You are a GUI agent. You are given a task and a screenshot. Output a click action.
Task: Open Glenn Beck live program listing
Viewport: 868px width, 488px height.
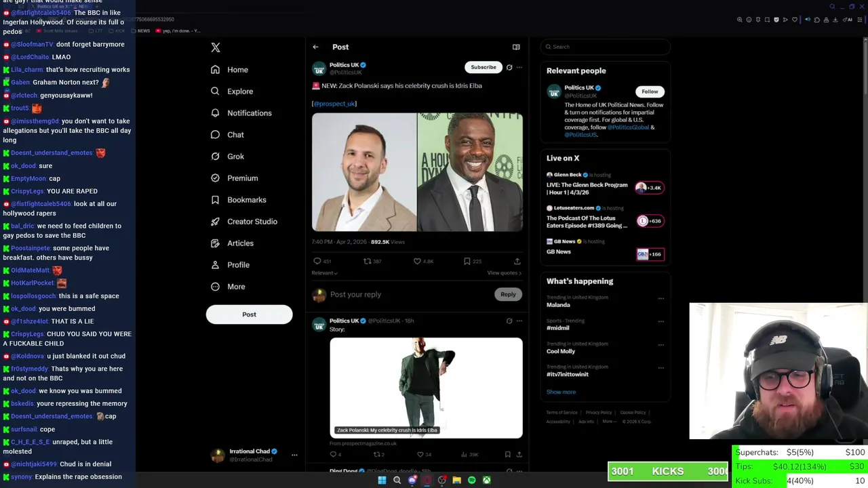coord(606,184)
